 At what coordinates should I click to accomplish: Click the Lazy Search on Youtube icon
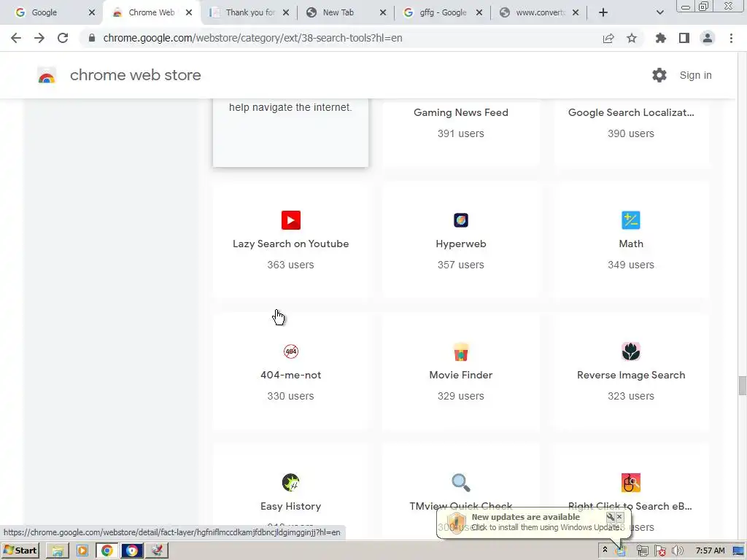click(x=290, y=220)
